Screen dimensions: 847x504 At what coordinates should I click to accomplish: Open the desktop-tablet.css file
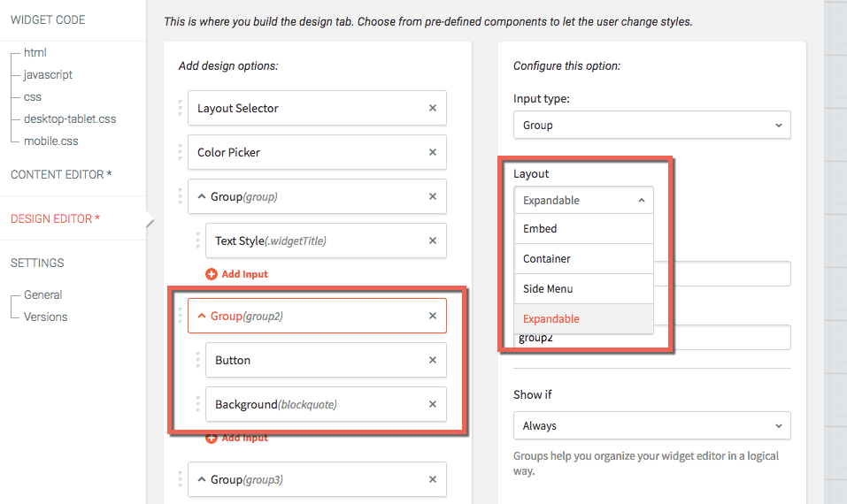point(70,118)
